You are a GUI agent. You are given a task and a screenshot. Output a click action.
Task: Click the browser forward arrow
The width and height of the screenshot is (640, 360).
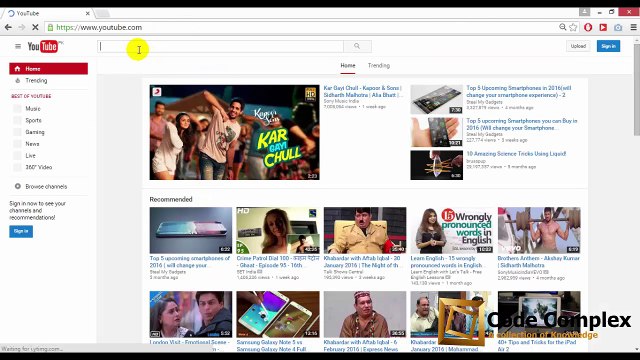[22, 27]
